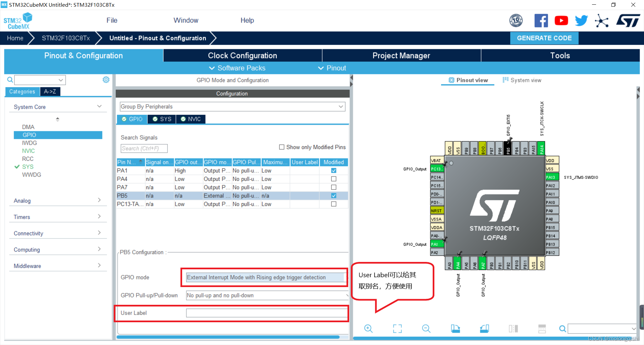This screenshot has height=345, width=644.
Task: Go to Home breadcrumb
Action: pos(15,38)
